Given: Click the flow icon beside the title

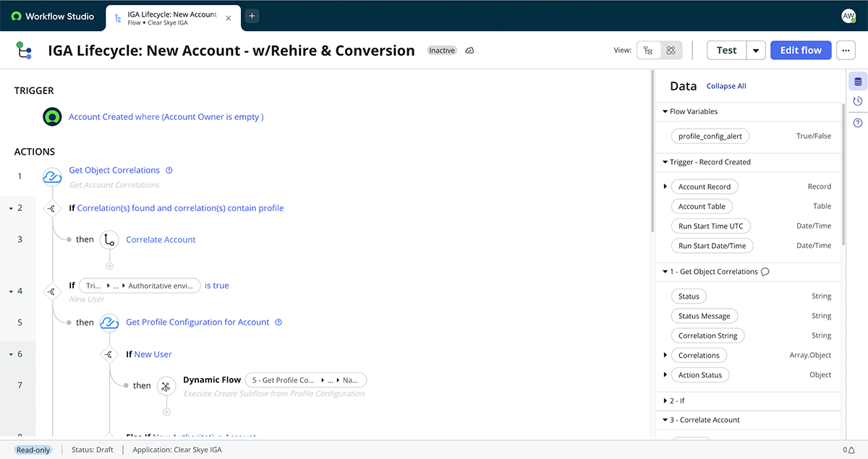Looking at the screenshot, I should [24, 51].
